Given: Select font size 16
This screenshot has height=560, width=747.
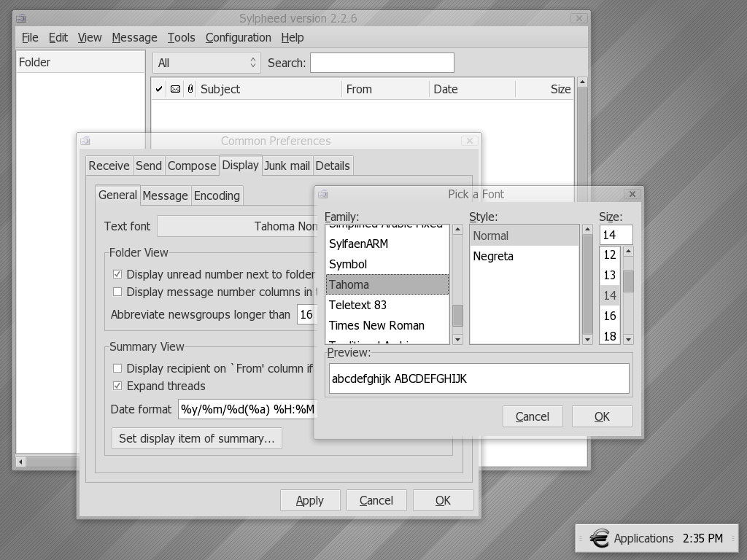Looking at the screenshot, I should (610, 316).
